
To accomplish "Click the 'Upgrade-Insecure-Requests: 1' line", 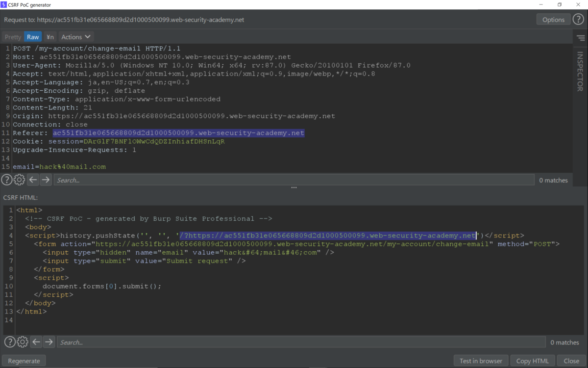I will click(x=74, y=150).
